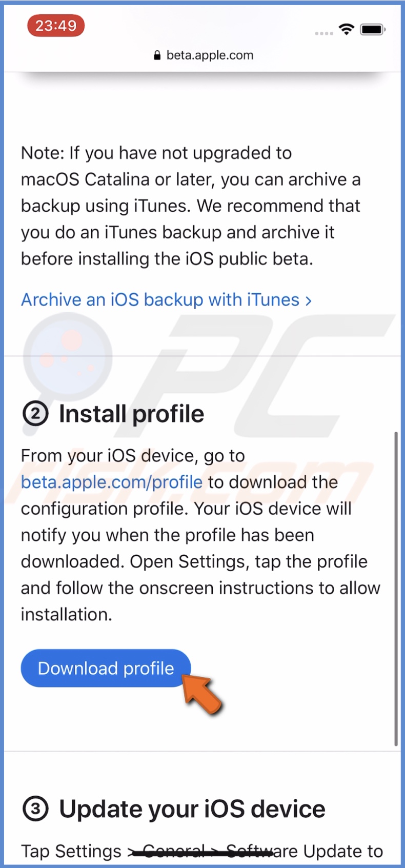Tap the circled 3 beside Update your iOS device
The width and height of the screenshot is (405, 868).
pos(35,809)
